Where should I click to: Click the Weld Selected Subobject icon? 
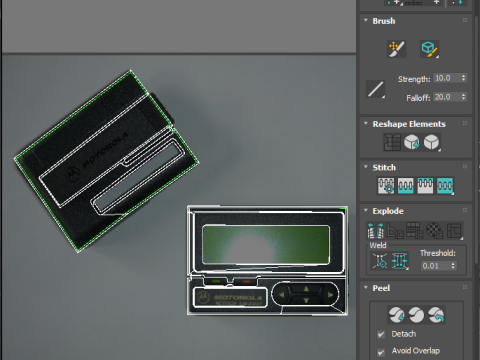[x=399, y=261]
